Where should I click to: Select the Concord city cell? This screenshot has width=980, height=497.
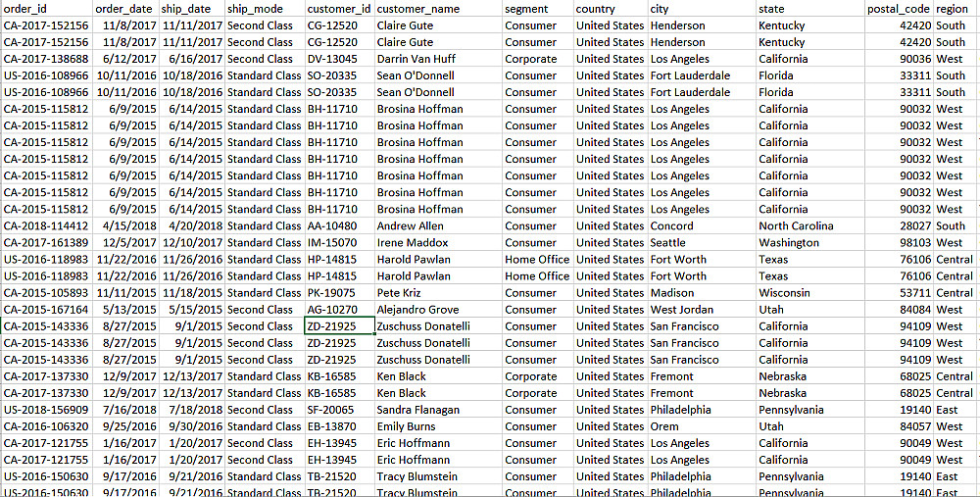pos(702,225)
